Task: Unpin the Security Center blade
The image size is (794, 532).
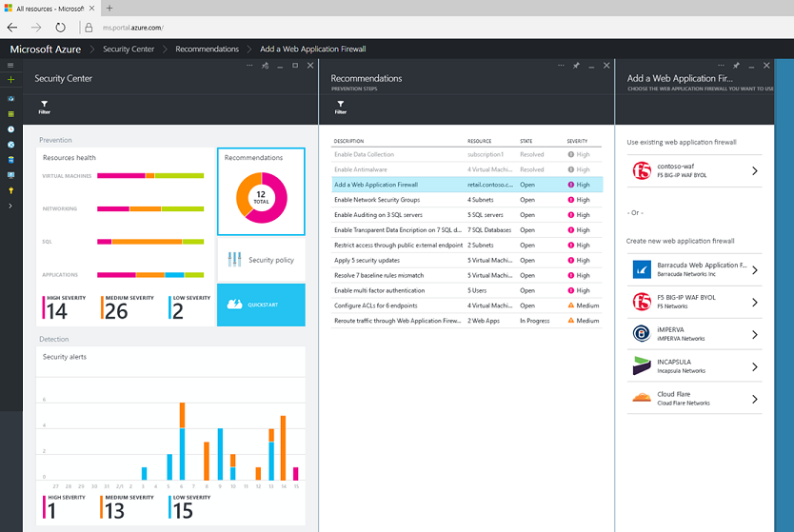Action: coord(265,66)
